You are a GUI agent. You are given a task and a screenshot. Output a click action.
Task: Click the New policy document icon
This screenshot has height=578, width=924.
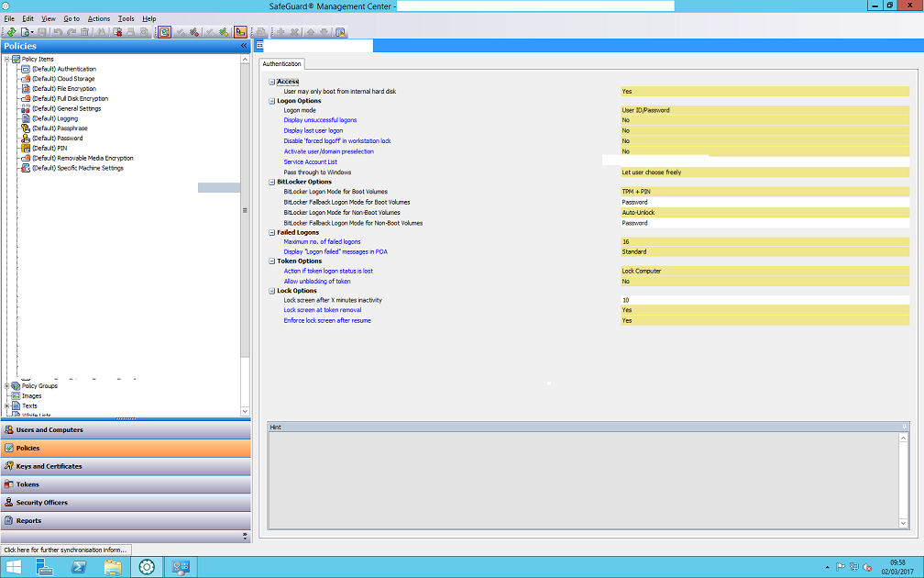[25, 32]
